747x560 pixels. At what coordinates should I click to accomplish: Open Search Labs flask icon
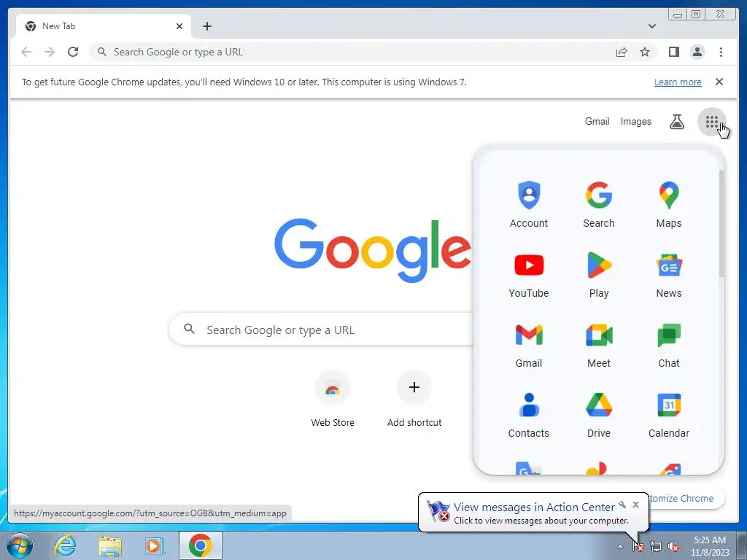[x=677, y=122]
